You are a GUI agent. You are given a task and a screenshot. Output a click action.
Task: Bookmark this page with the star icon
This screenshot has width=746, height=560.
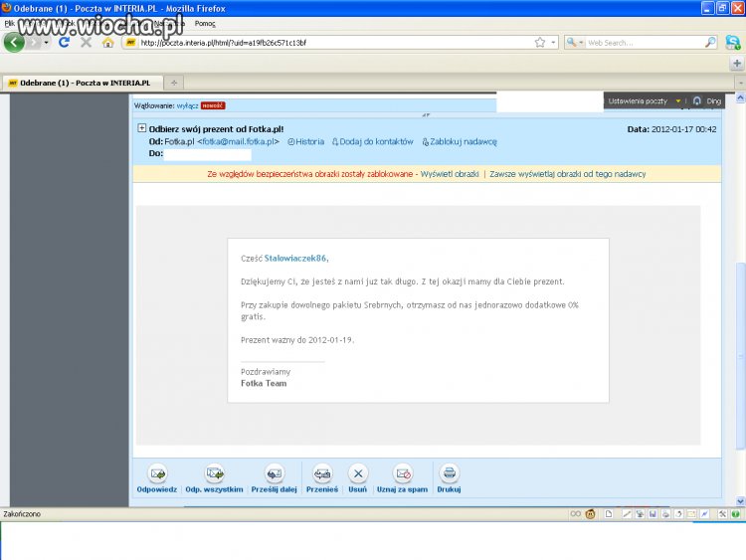(540, 43)
